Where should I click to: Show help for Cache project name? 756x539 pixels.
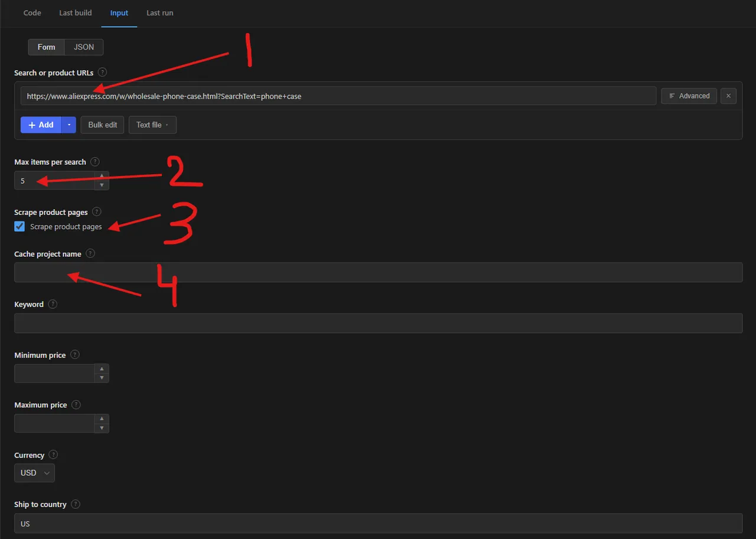click(90, 254)
